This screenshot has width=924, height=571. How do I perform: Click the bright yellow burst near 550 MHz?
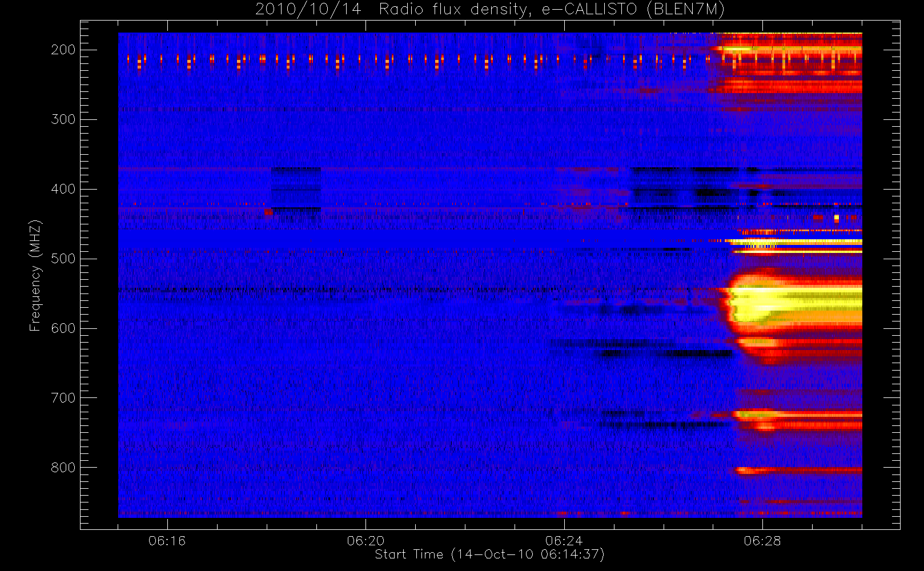pyautogui.click(x=794, y=305)
